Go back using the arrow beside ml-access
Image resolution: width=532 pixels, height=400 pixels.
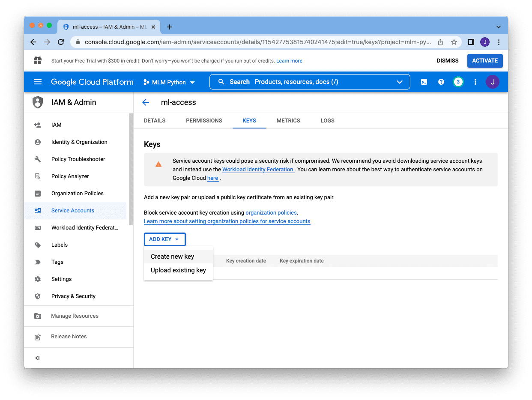pyautogui.click(x=146, y=102)
